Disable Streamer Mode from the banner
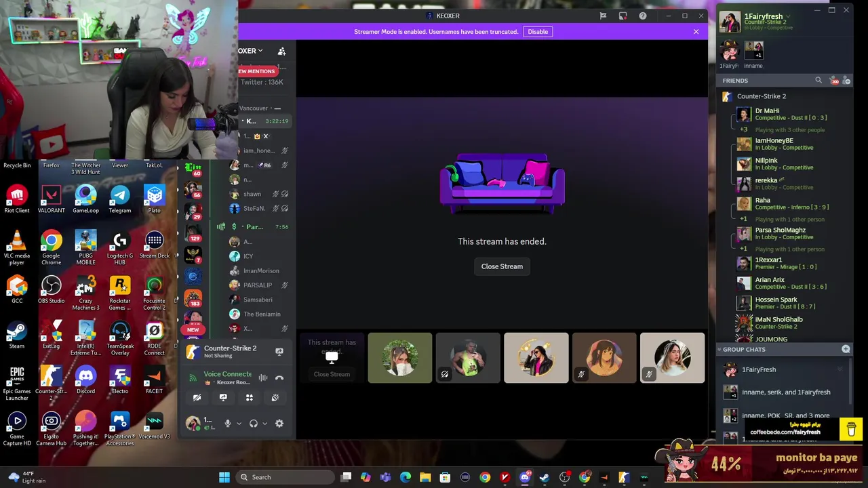 (x=538, y=32)
